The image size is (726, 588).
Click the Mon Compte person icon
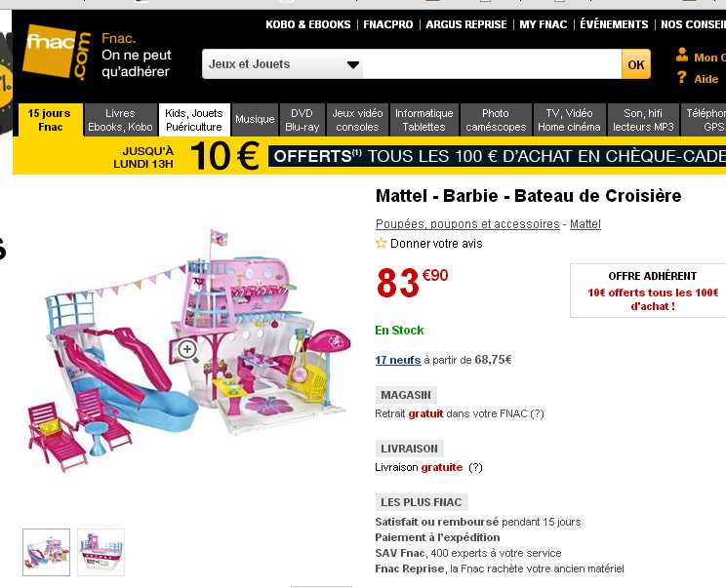click(x=682, y=57)
